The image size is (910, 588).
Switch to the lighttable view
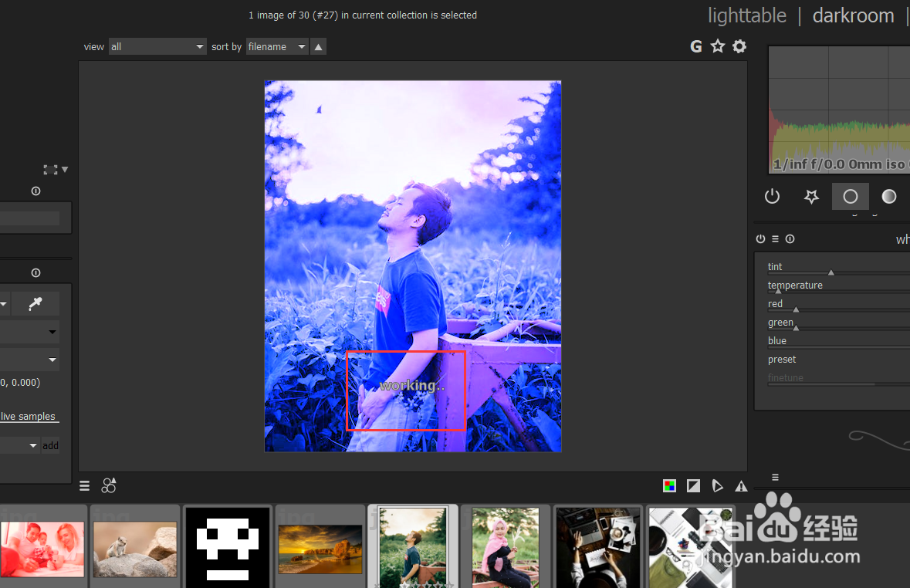tap(747, 15)
